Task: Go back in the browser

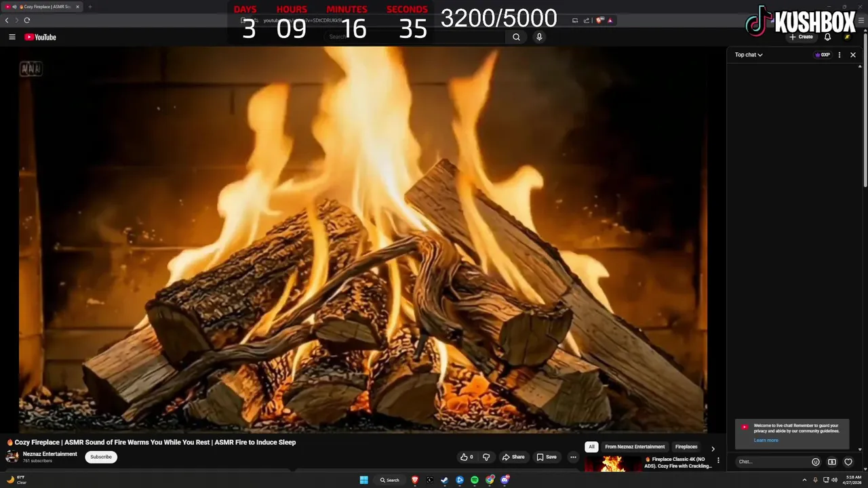Action: [x=7, y=20]
